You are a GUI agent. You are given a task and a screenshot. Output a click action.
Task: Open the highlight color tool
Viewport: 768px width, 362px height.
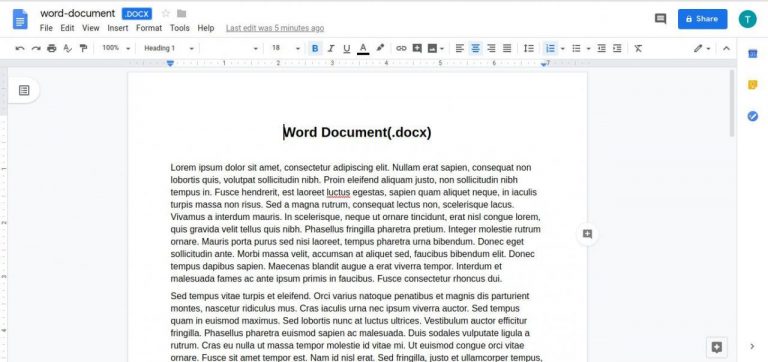tap(380, 48)
